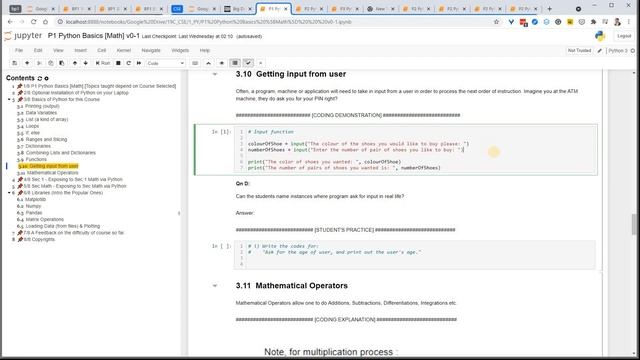Cut the selected cell with the scissors icon
Image resolution: width=640 pixels, height=360 pixels.
[x=39, y=63]
